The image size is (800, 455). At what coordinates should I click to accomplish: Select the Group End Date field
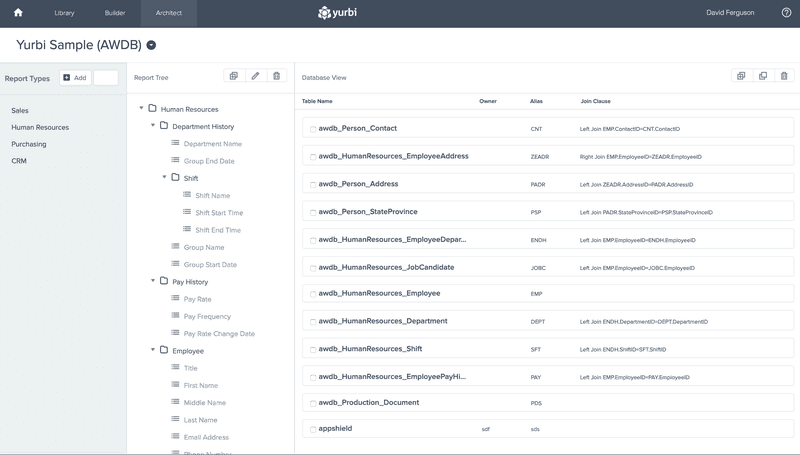pos(209,161)
